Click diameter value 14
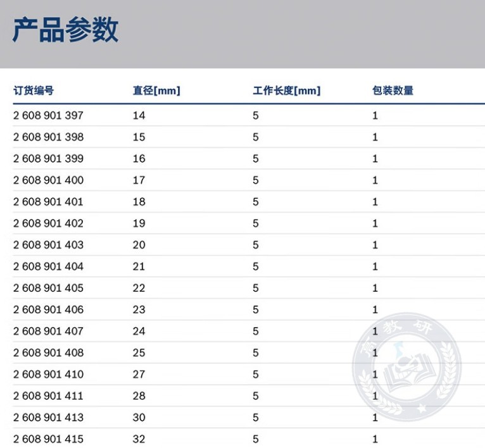 (139, 116)
